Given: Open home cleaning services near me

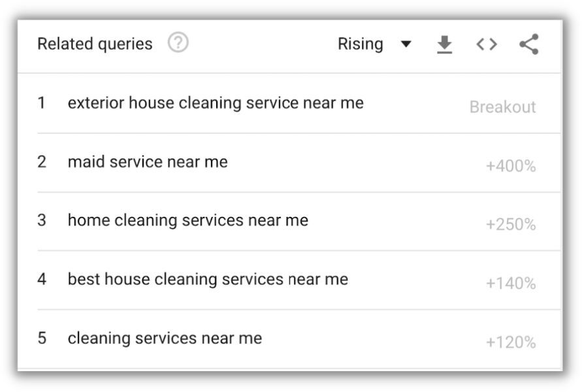Looking at the screenshot, I should click(188, 220).
